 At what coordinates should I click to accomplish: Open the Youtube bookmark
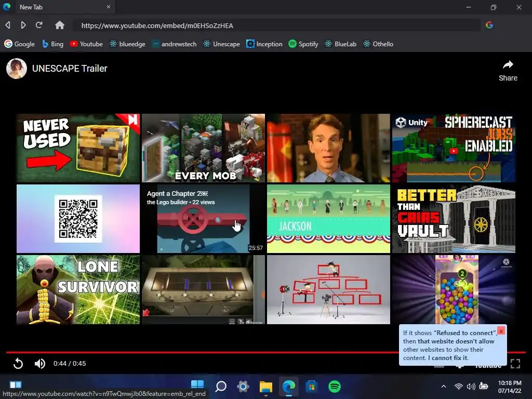click(x=86, y=44)
